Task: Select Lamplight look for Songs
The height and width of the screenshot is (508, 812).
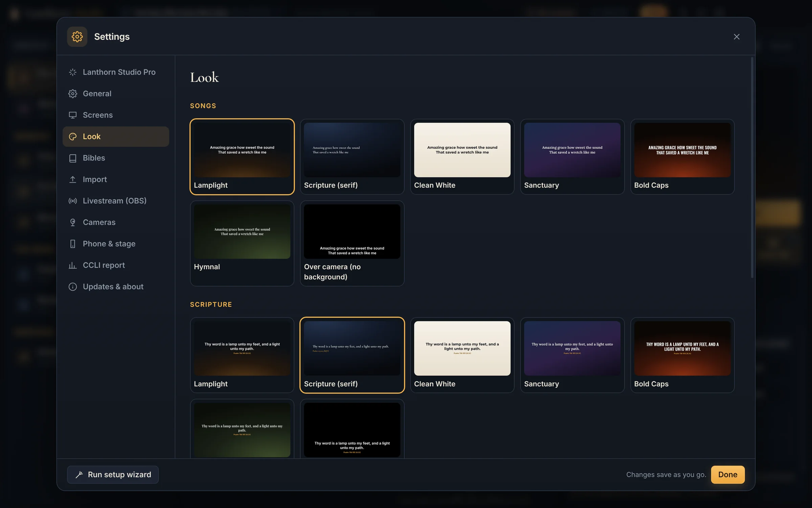Action: [242, 157]
